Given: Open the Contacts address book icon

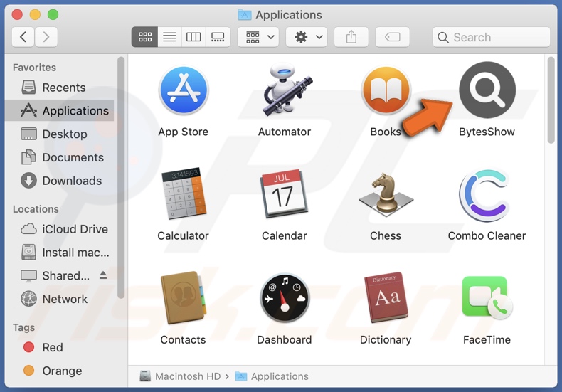Looking at the screenshot, I should tap(184, 298).
